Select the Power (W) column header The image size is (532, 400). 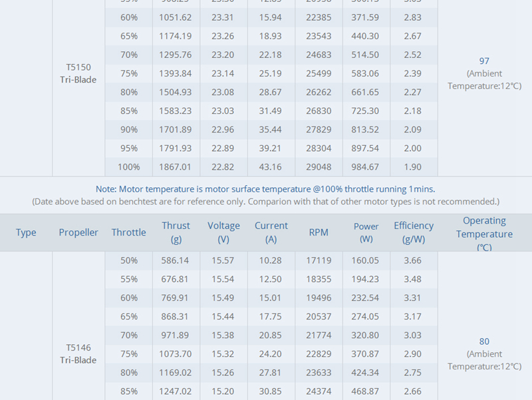(x=366, y=232)
